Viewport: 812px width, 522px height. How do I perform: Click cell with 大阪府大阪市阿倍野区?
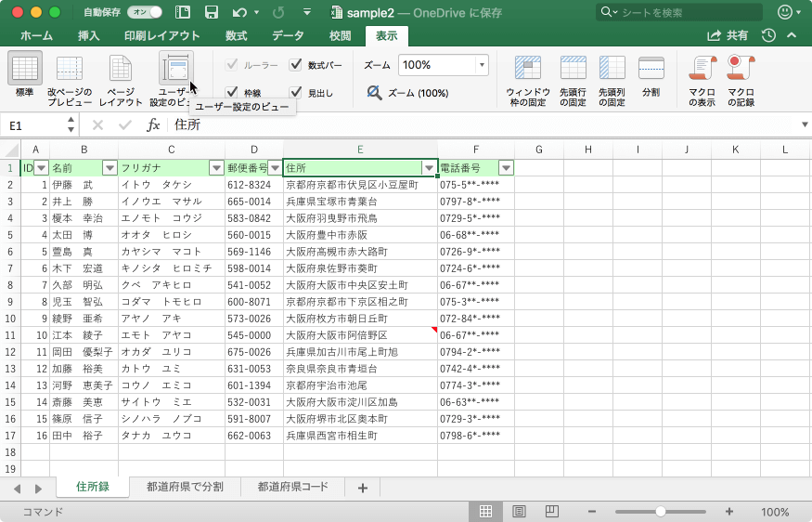(x=360, y=335)
